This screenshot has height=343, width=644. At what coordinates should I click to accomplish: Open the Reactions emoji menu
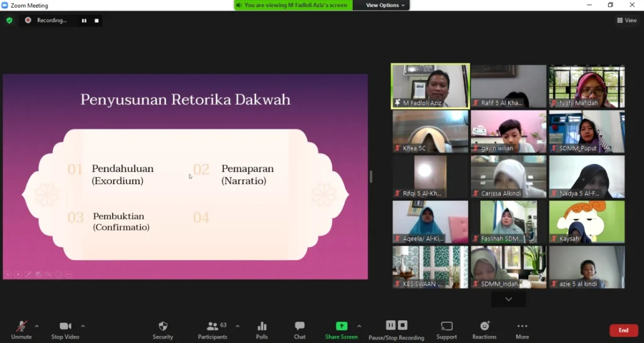(x=485, y=330)
